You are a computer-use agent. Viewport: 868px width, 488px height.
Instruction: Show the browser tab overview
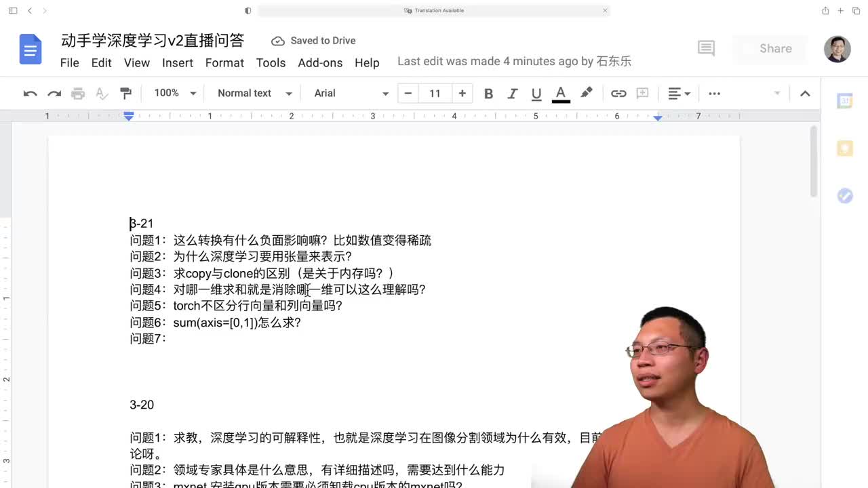[x=857, y=11]
